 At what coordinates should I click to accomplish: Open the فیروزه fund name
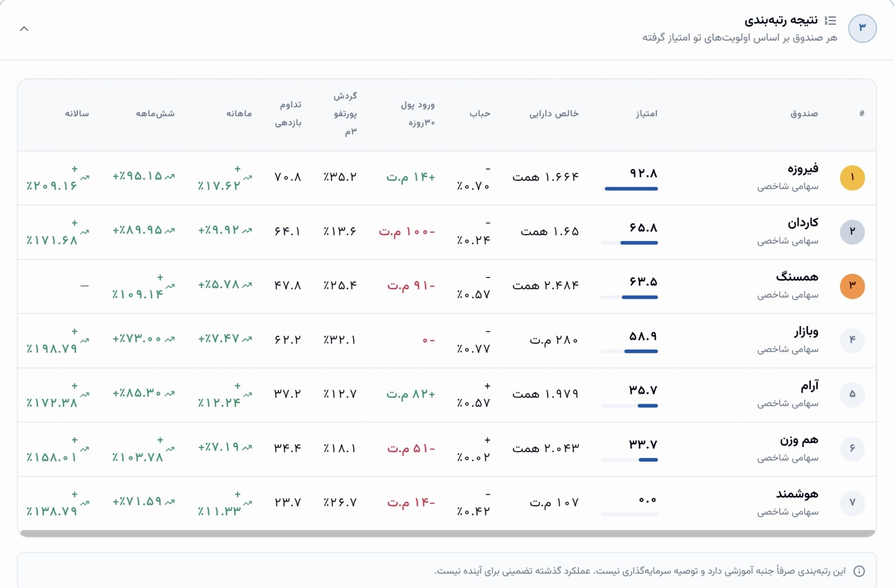(x=803, y=169)
